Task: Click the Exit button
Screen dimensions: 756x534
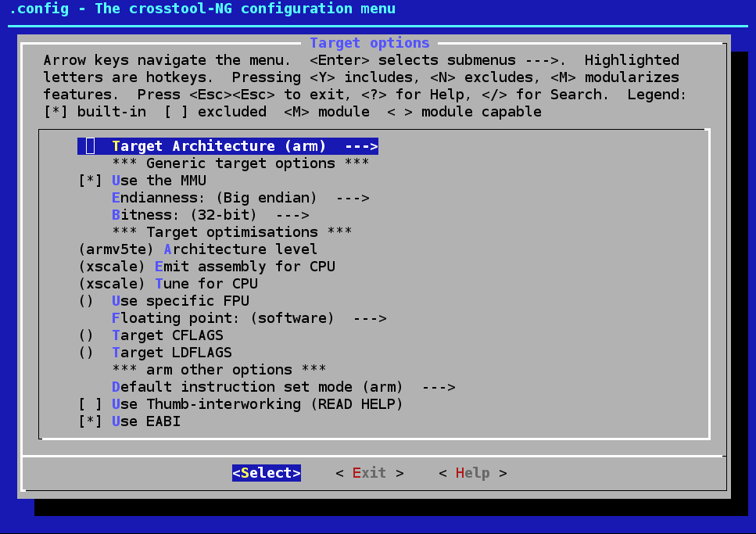Action: pos(369,473)
